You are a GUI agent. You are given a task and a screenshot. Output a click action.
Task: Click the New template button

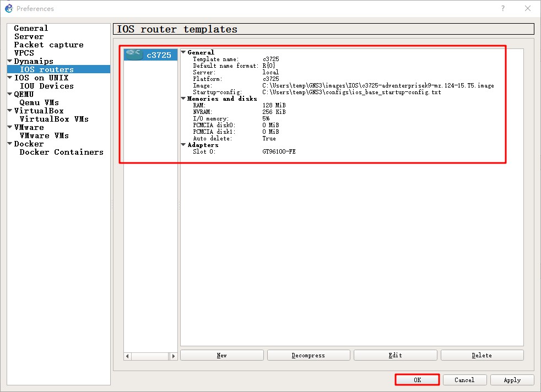coord(222,355)
